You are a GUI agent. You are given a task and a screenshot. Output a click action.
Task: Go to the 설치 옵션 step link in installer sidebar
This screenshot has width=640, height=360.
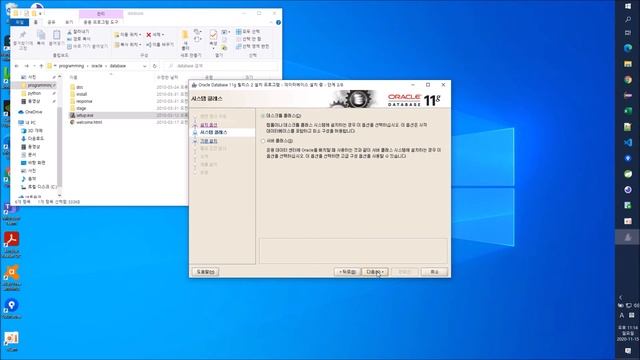(209, 125)
